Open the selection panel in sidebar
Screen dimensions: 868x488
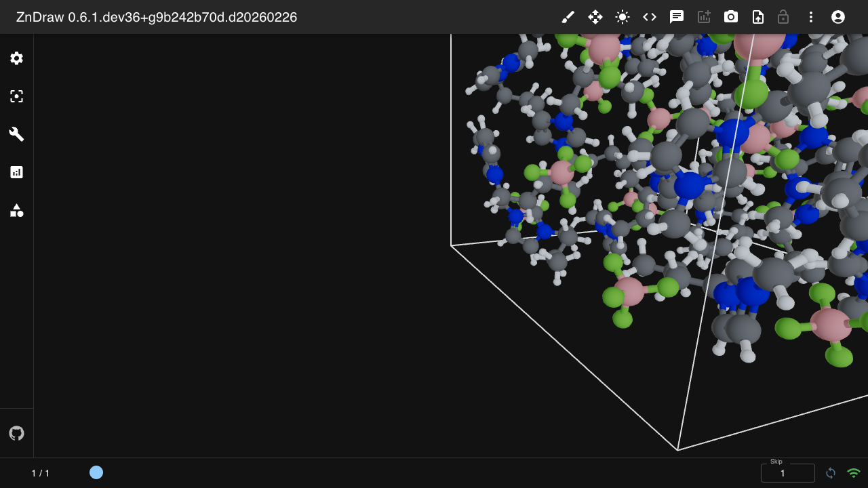pos(17,96)
